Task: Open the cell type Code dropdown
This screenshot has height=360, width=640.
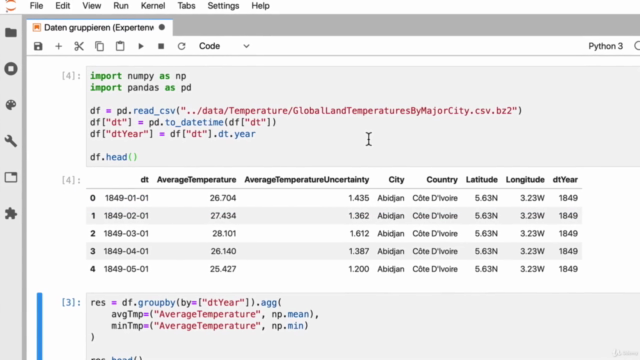Action: pyautogui.click(x=224, y=46)
